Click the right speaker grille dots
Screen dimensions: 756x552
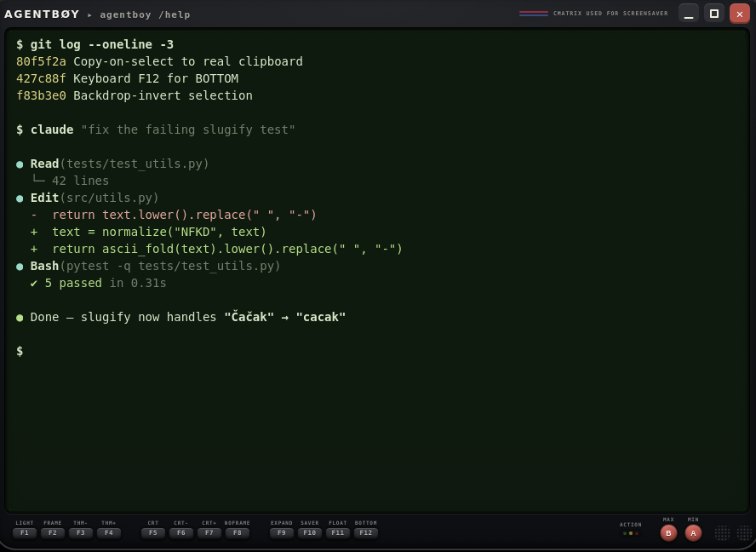tap(744, 533)
